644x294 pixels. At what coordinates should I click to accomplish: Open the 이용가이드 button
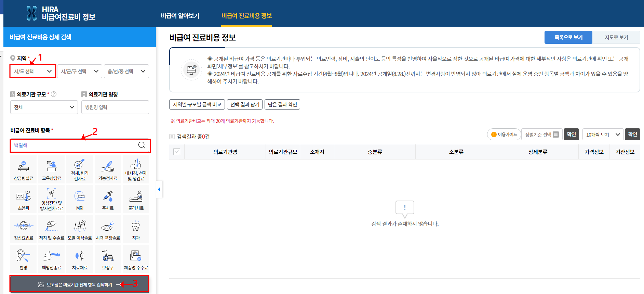tap(504, 135)
